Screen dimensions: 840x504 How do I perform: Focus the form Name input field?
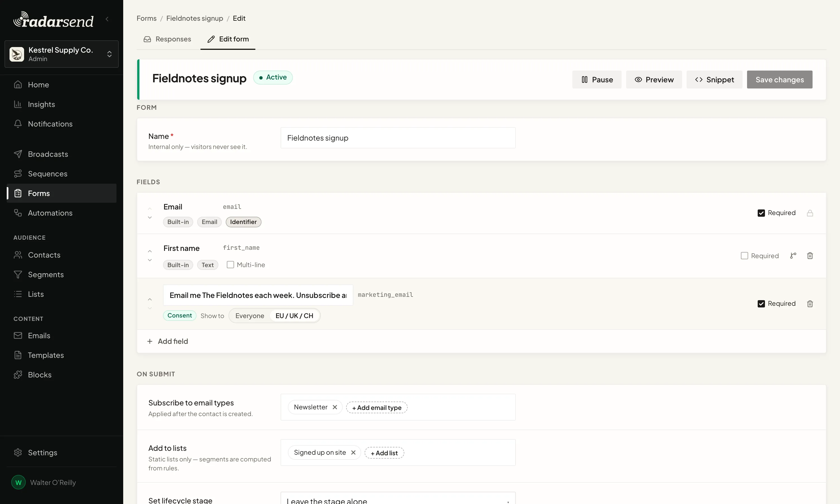tap(398, 138)
